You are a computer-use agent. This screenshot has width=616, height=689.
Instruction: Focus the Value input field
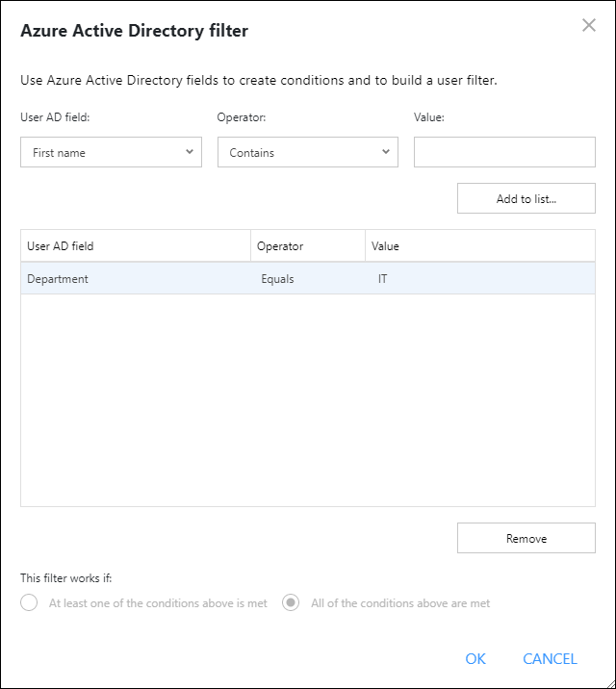pos(504,152)
